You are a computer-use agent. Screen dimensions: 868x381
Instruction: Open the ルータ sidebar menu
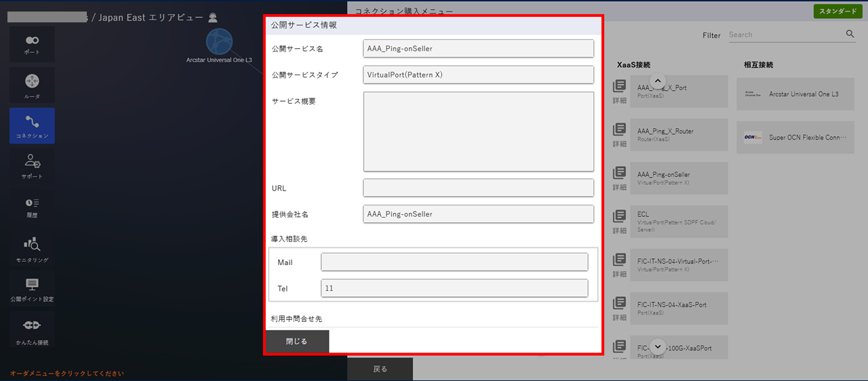point(32,85)
